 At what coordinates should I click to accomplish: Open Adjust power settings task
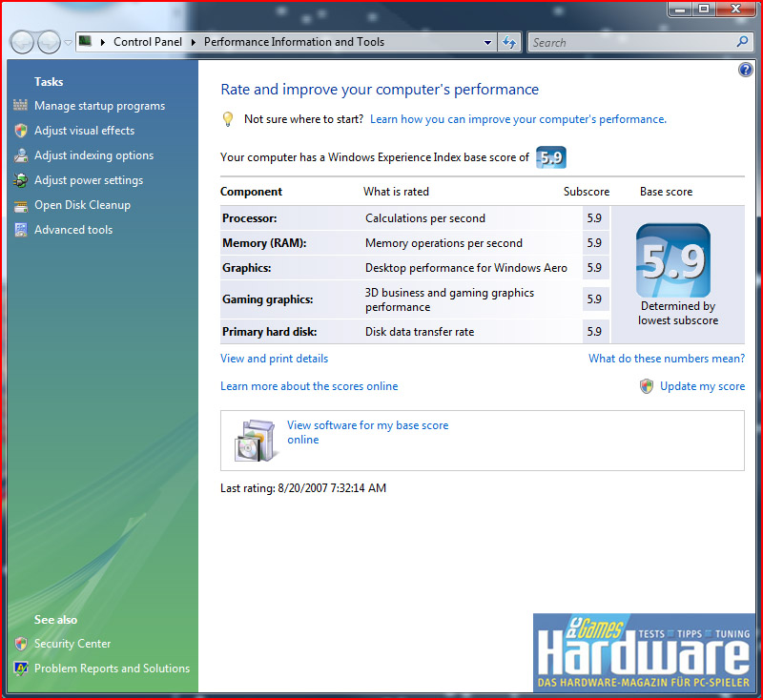tap(89, 180)
